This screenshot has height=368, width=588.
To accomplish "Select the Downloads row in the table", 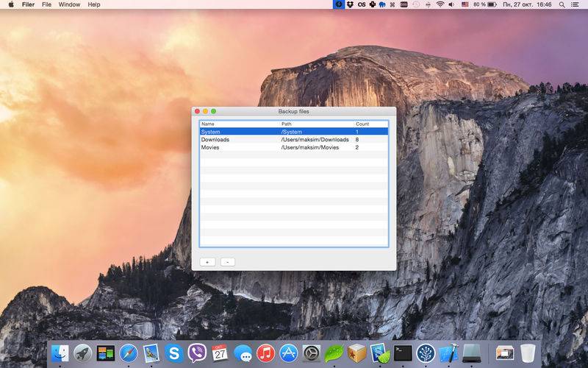I will (294, 139).
